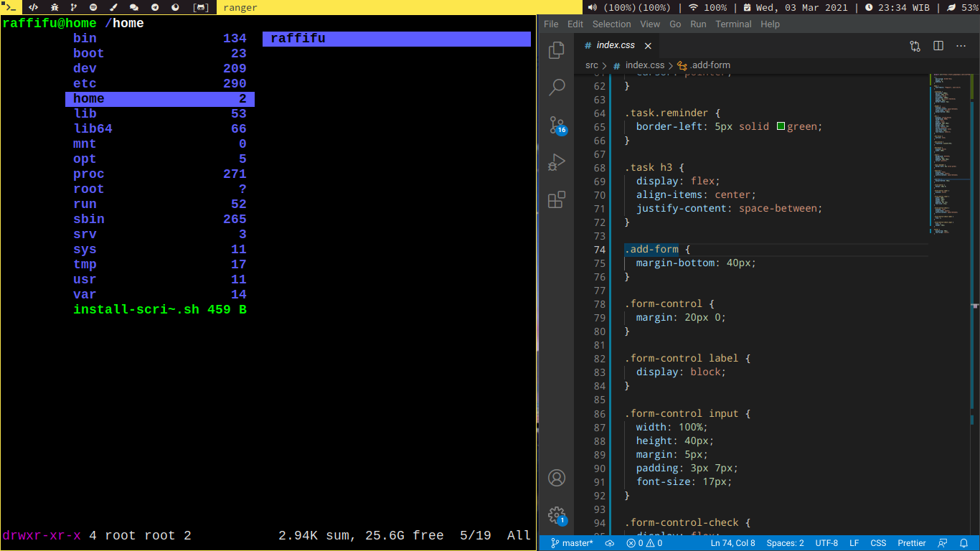Click the UTF-8 encoding selector

pos(826,543)
